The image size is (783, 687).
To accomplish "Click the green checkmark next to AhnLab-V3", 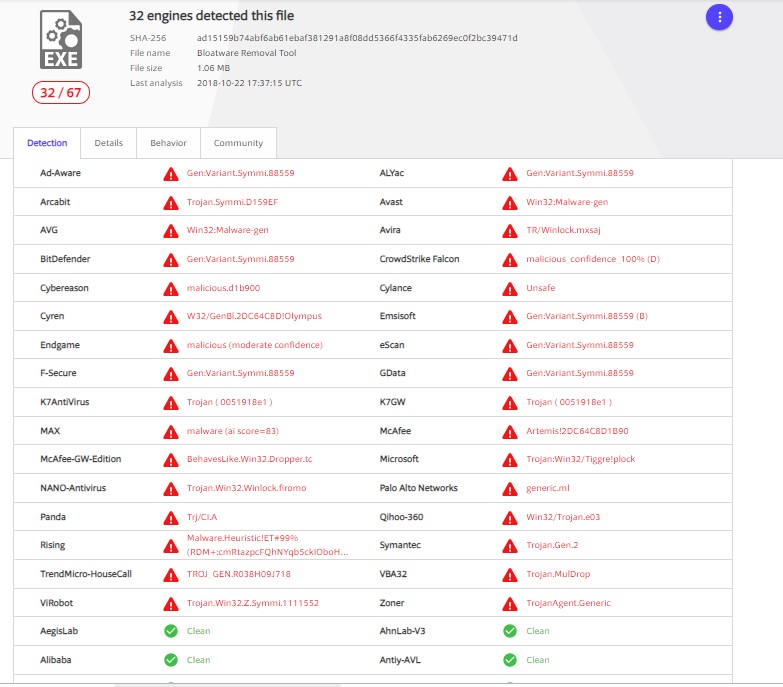I will (510, 632).
